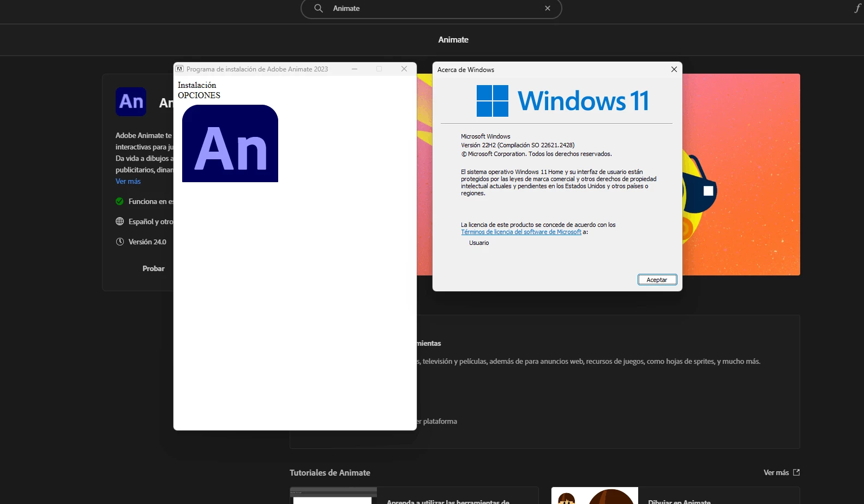
Task: Clear the Animate search field
Action: 548,8
